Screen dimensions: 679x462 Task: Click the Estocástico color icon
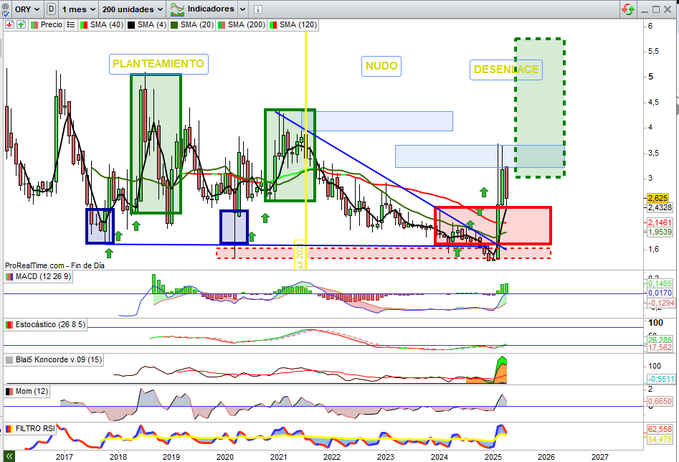click(9, 325)
